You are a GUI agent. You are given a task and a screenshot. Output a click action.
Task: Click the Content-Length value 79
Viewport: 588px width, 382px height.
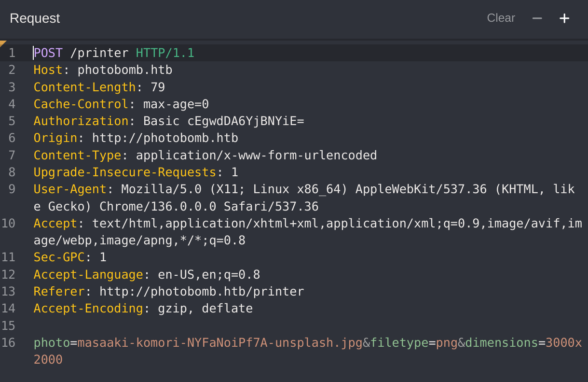click(158, 87)
